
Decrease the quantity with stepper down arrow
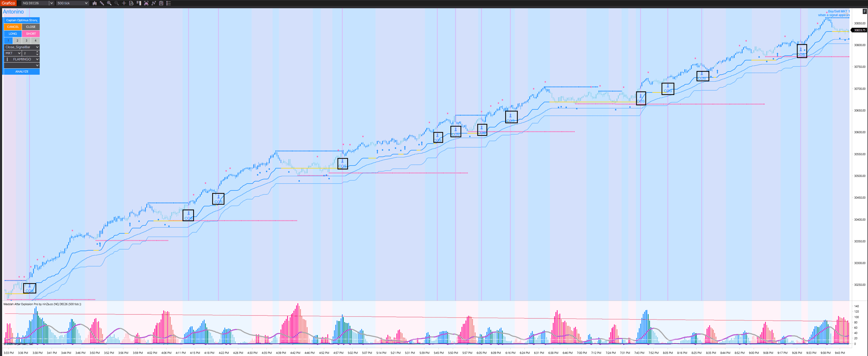[x=37, y=55]
